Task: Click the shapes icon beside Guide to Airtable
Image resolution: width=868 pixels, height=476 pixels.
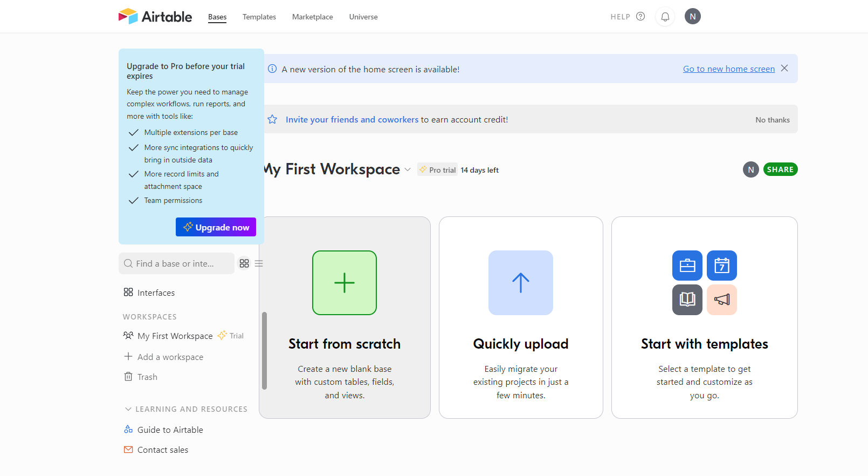Action: click(128, 429)
